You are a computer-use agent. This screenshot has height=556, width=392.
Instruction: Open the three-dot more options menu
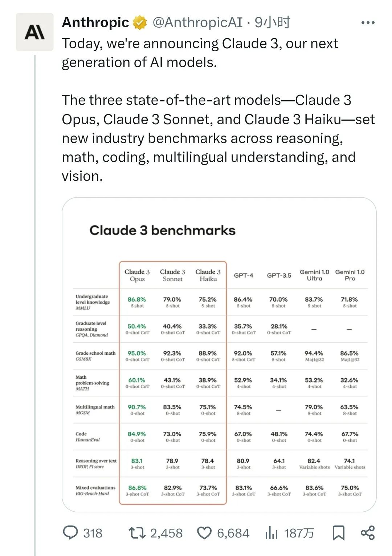[368, 23]
